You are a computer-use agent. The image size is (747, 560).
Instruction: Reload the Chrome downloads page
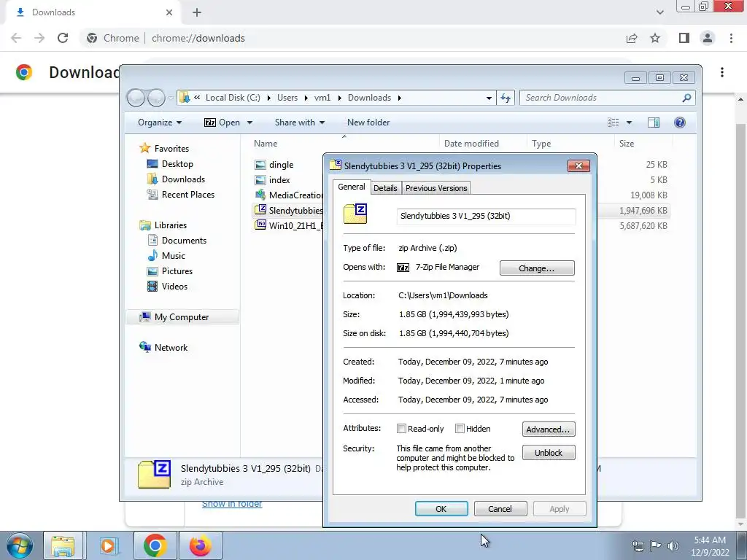pyautogui.click(x=63, y=38)
